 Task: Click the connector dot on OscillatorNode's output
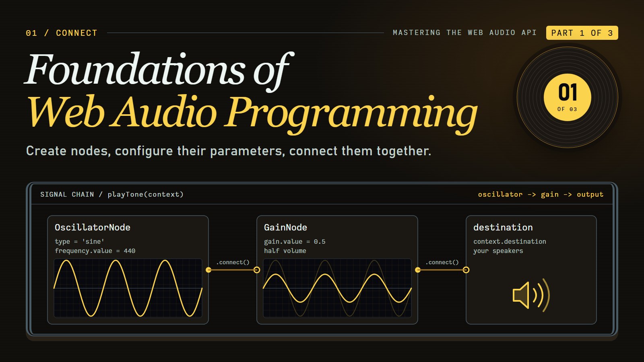pyautogui.click(x=208, y=270)
